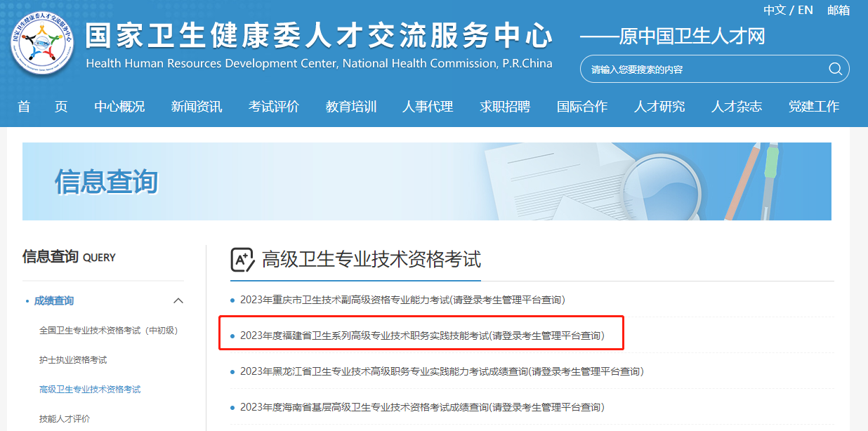The height and width of the screenshot is (431, 868).
Task: Select 新闻资讯 navigation item
Action: coord(197,107)
